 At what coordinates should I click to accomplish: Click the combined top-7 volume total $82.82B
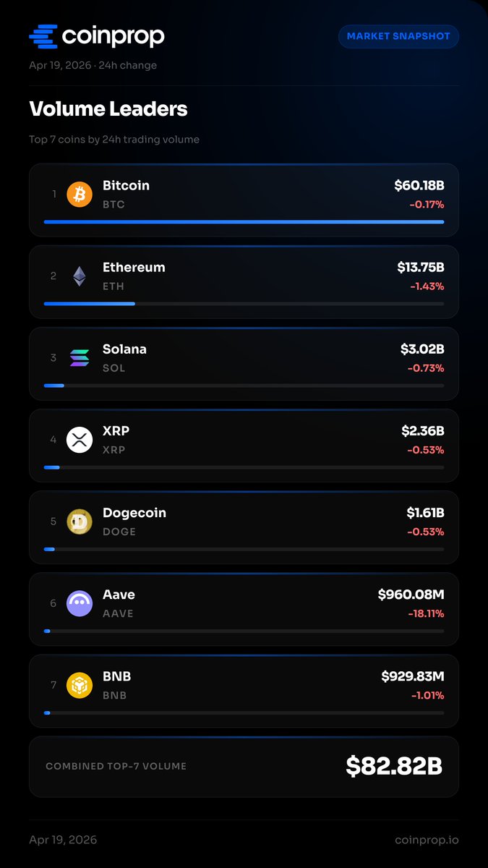pyautogui.click(x=393, y=766)
